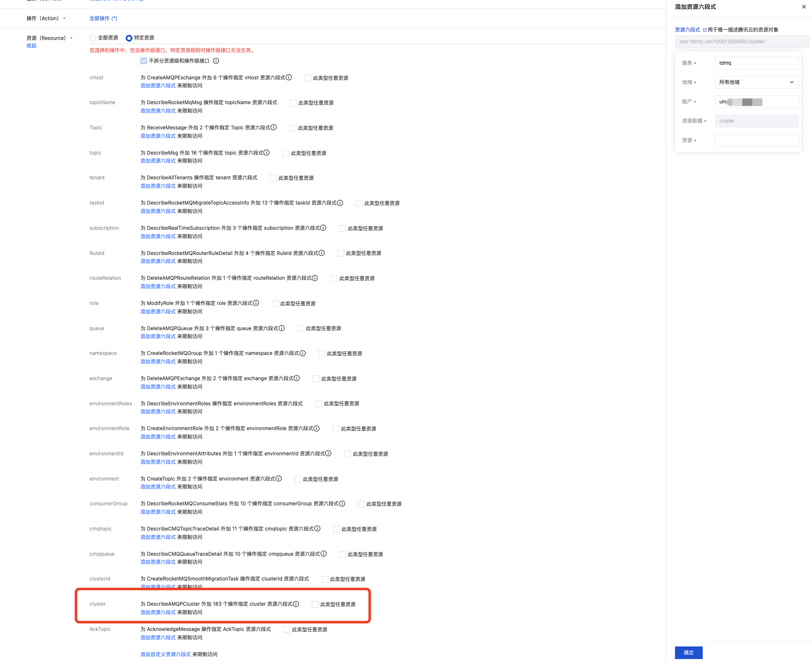Click info icon next to vHost resource description
This screenshot has height=662, width=812.
(x=289, y=78)
